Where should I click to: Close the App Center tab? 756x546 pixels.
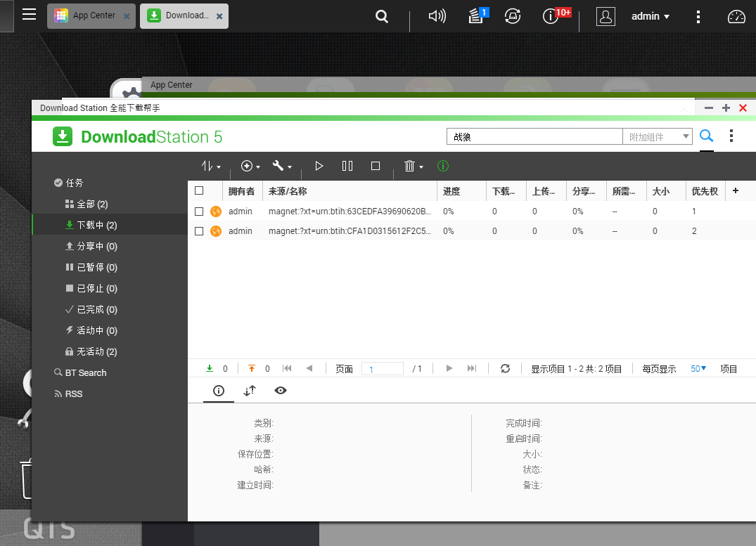[127, 16]
